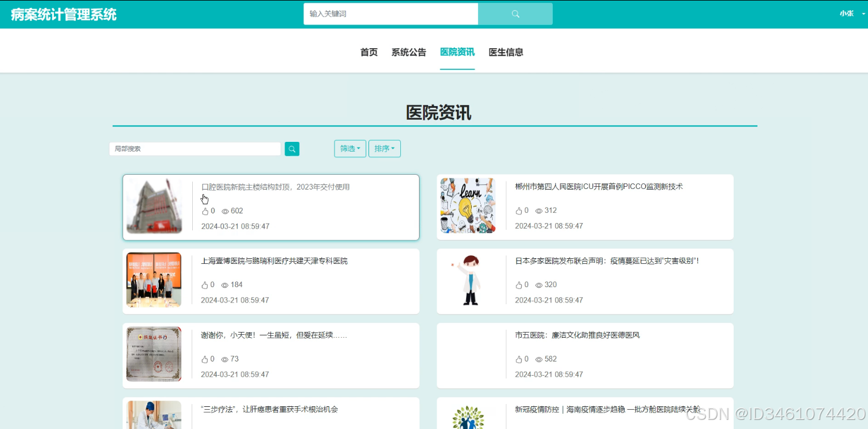The height and width of the screenshot is (429, 868).
Task: Like the 上海壹博医院 article thumbs-up icon
Action: tap(205, 285)
